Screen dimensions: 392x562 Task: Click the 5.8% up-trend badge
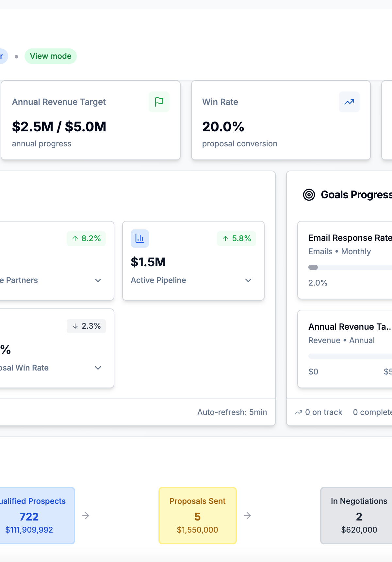tap(237, 239)
